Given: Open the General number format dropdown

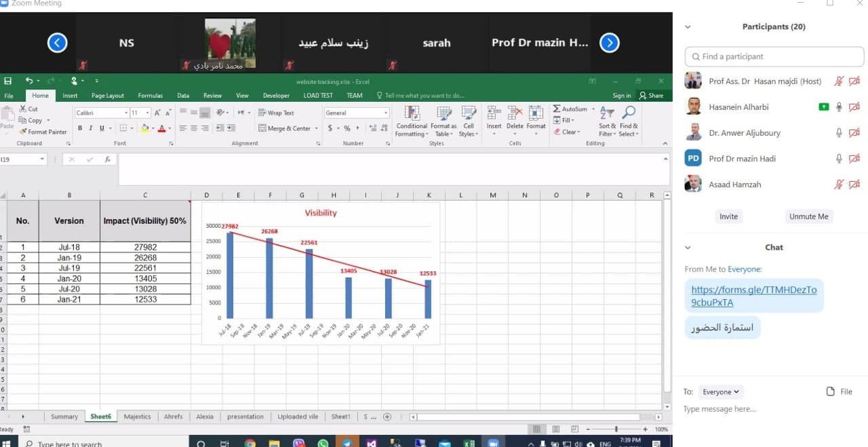Looking at the screenshot, I should [386, 113].
